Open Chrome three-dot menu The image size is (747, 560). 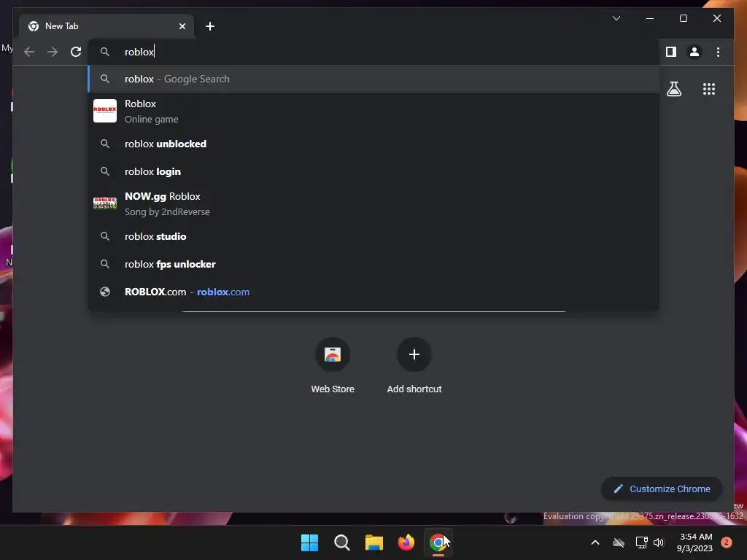[x=718, y=52]
